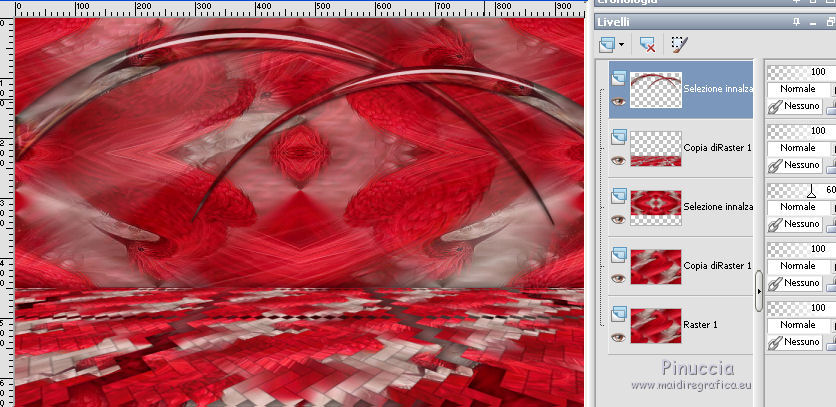Toggle visibility eye of the opacity-60 Selezione innalzata layer
Screen dimensions: 836x407
(618, 219)
